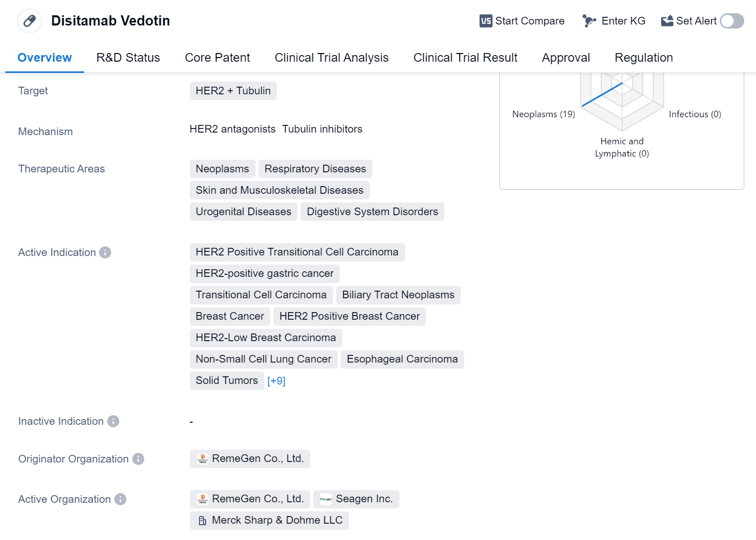
Task: Click Seagen Inc. logo icon
Action: (x=325, y=499)
